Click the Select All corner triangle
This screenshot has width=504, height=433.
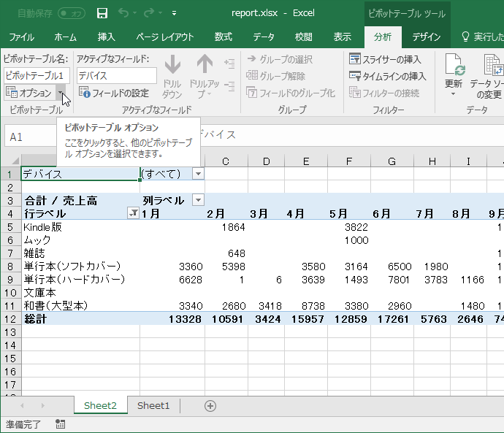[x=15, y=160]
